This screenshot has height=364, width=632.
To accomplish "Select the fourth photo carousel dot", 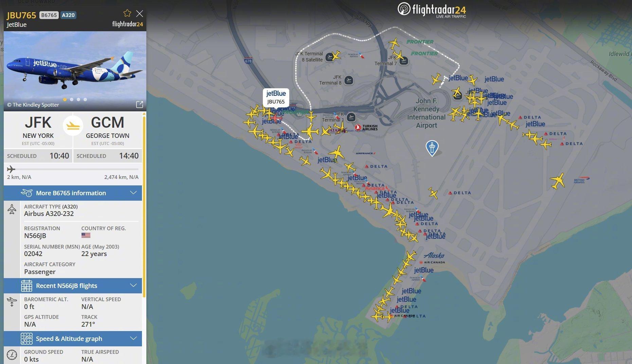I will click(85, 99).
